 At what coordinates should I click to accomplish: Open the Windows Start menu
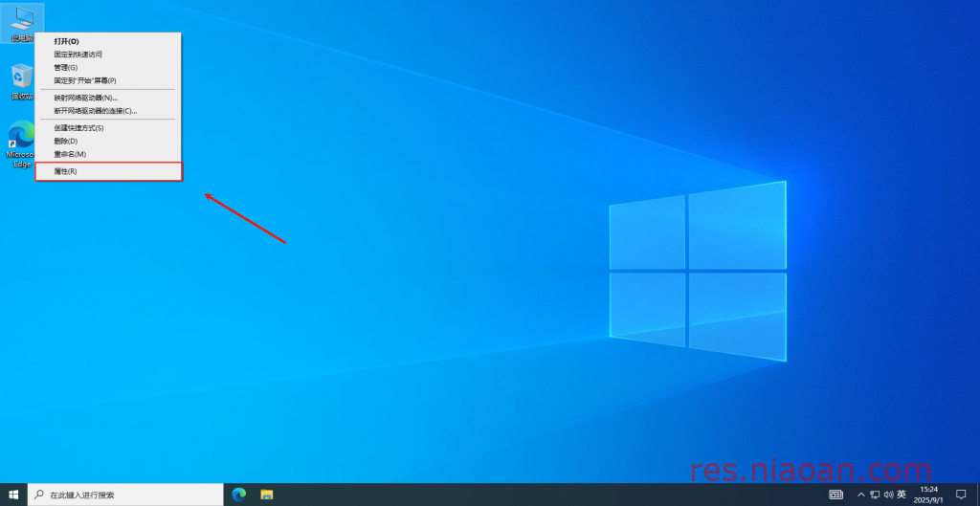[13, 495]
